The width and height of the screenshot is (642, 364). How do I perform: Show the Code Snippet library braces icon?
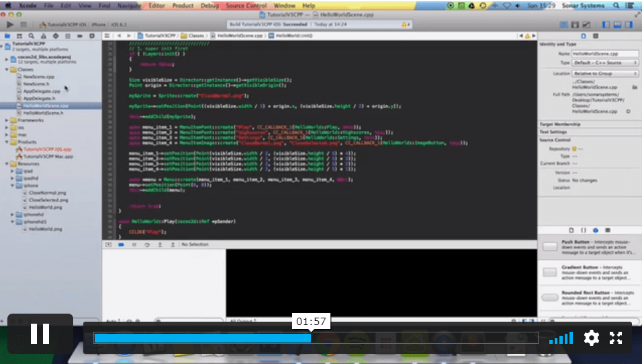[584, 230]
